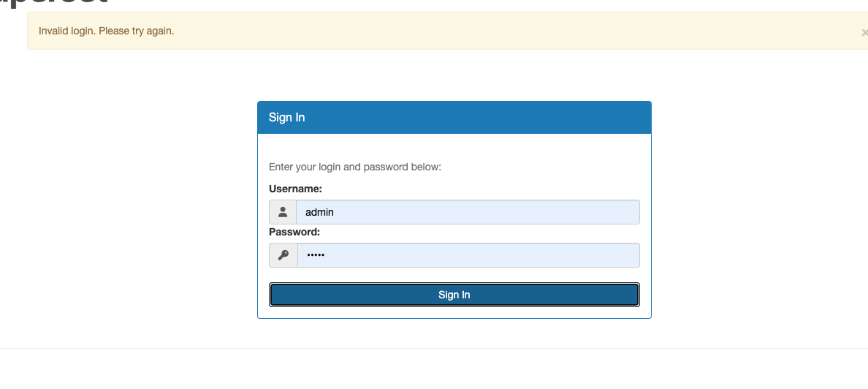
Task: Focus the Password input field
Action: pyautogui.click(x=468, y=255)
